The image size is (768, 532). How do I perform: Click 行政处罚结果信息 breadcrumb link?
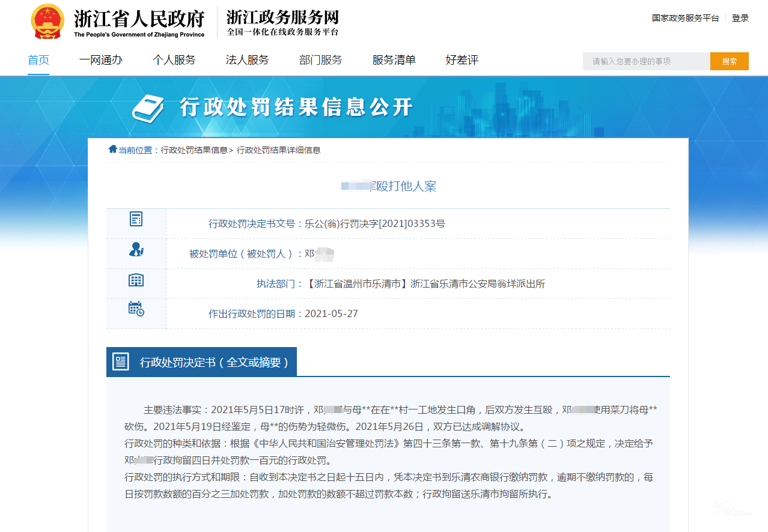pos(194,150)
